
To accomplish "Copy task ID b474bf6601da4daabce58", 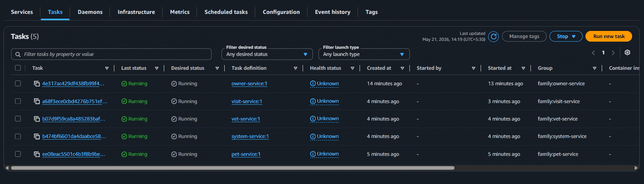I will [37, 136].
